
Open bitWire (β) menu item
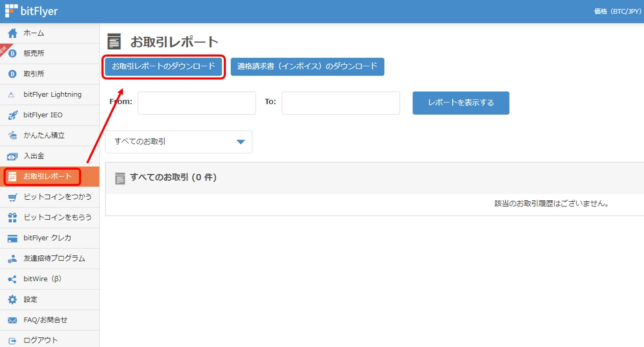coord(49,279)
